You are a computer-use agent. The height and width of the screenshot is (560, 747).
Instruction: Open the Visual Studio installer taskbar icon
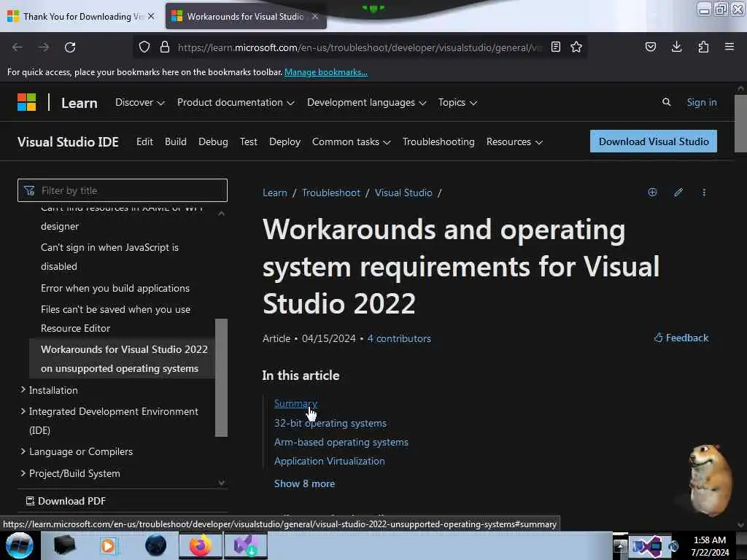pos(246,545)
